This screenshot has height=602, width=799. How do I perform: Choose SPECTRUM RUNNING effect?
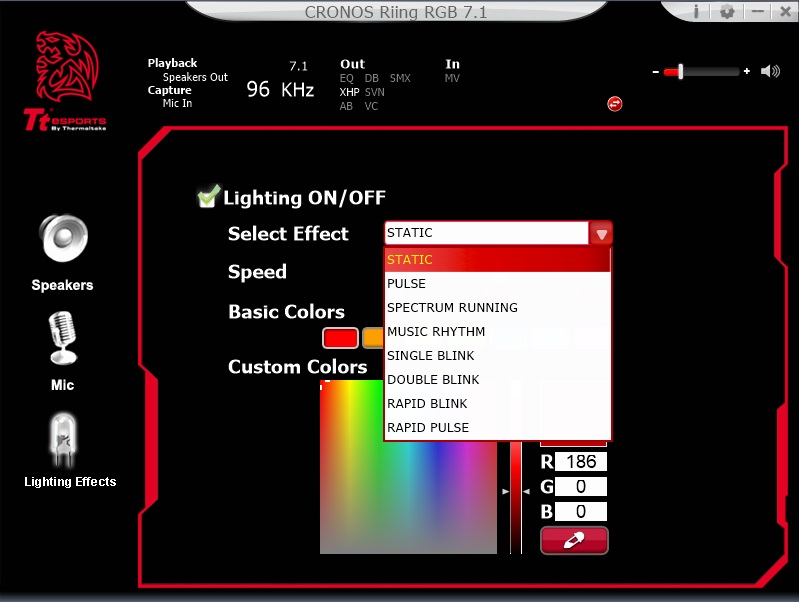[497, 307]
